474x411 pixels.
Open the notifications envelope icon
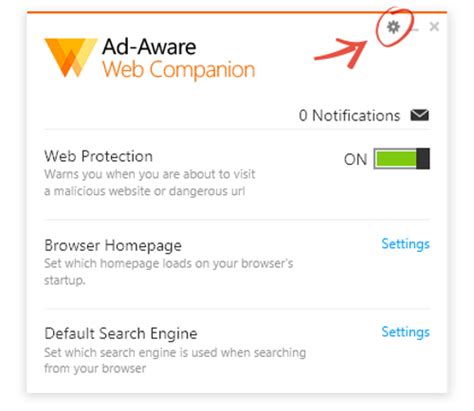pyautogui.click(x=420, y=115)
